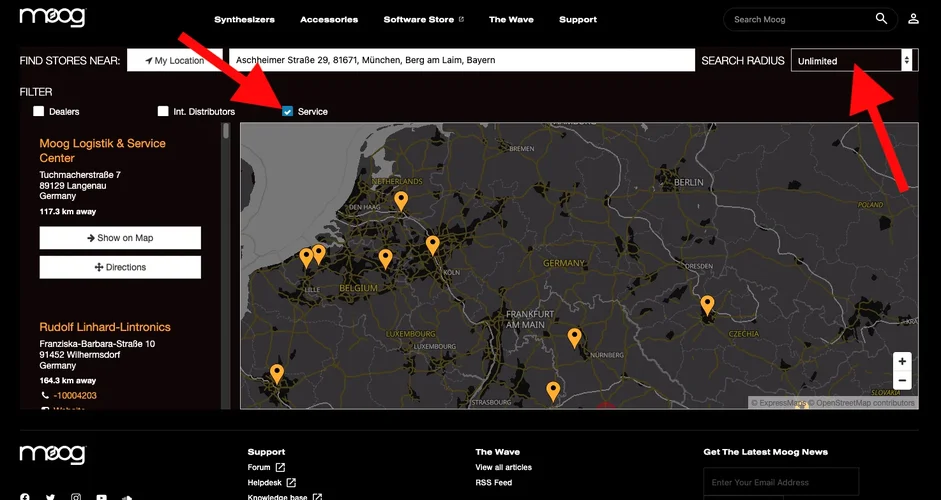Click the Moog logo in the header
This screenshot has height=500, width=941.
click(52, 18)
